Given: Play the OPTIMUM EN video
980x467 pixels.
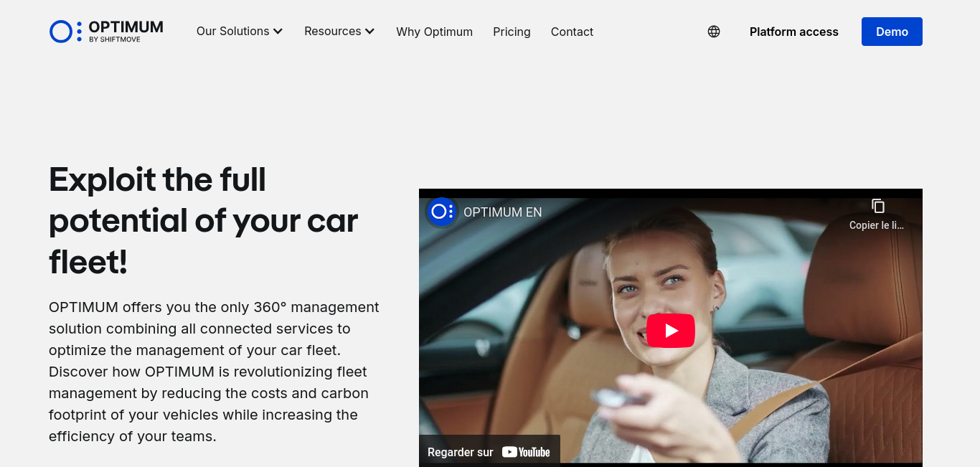Looking at the screenshot, I should (x=671, y=331).
